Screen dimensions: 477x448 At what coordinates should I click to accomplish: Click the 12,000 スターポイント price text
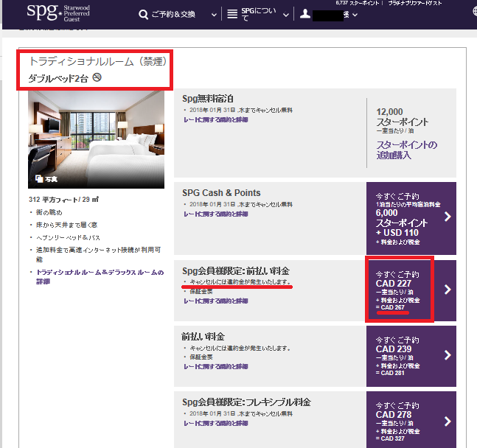(403, 117)
